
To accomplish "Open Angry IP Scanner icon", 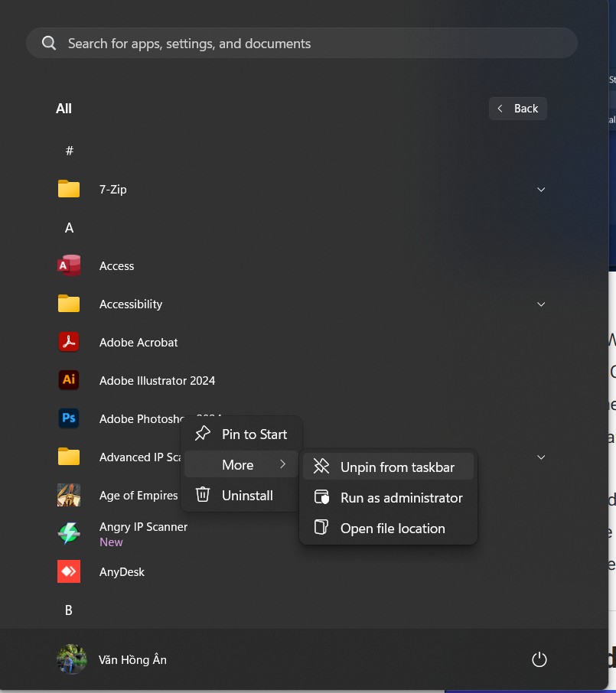I will [x=69, y=533].
